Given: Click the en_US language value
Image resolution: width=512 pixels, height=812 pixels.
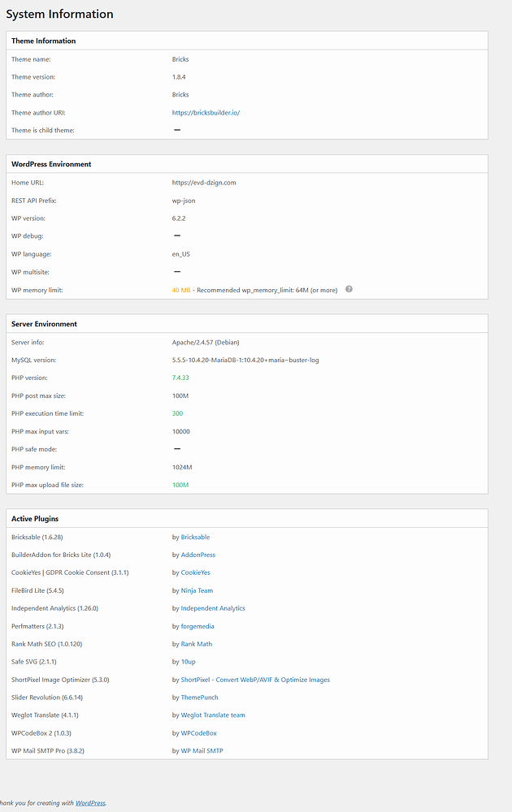Looking at the screenshot, I should pos(181,253).
